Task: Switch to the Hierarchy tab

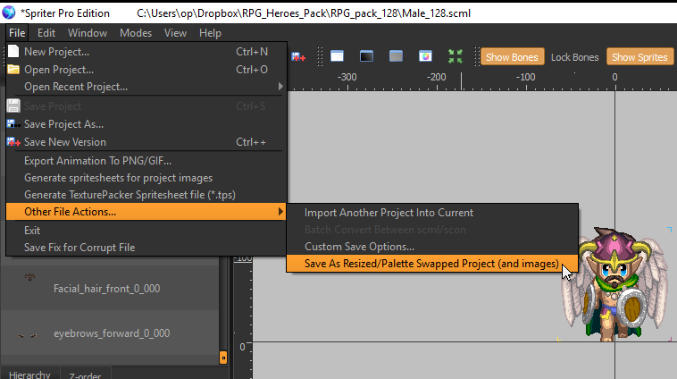Action: pos(29,374)
